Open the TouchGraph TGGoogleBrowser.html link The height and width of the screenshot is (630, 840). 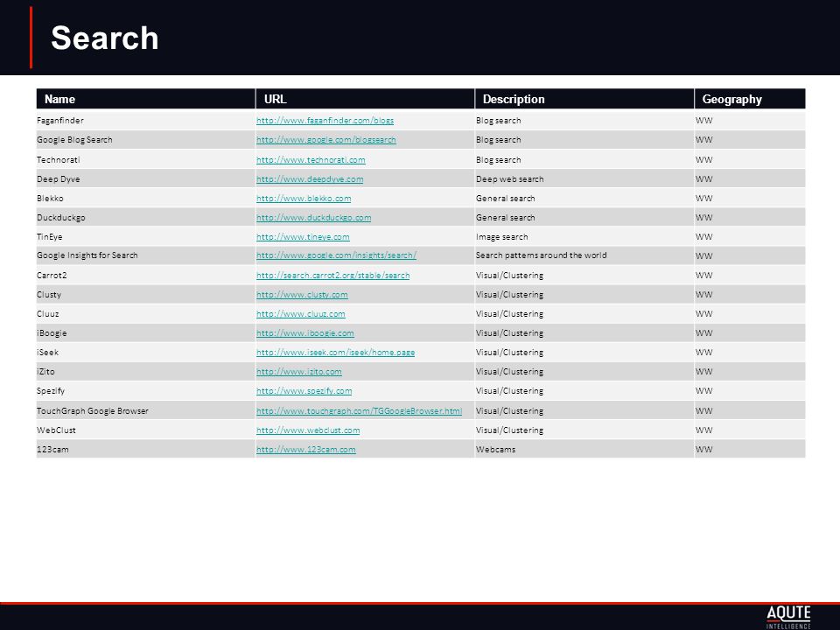(x=359, y=411)
